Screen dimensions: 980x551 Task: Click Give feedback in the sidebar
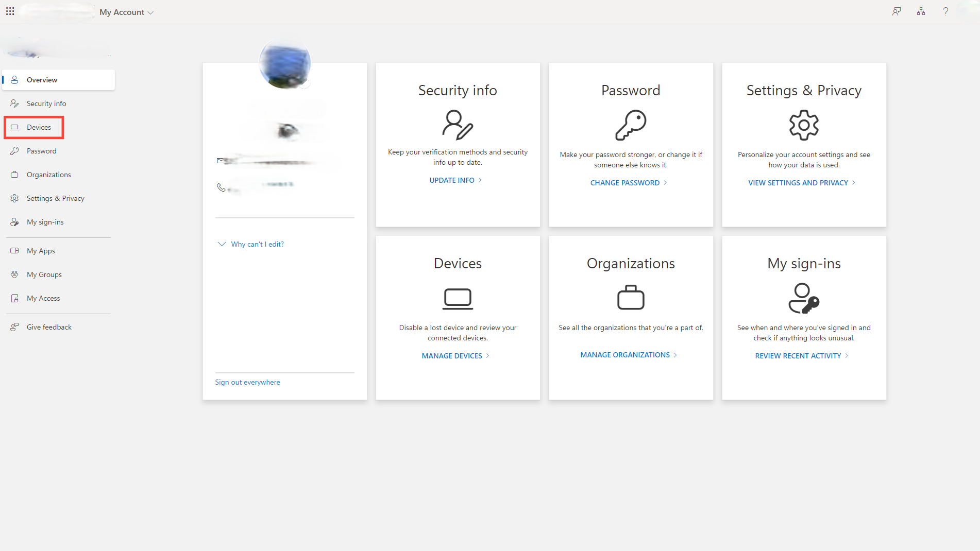tap(59, 327)
